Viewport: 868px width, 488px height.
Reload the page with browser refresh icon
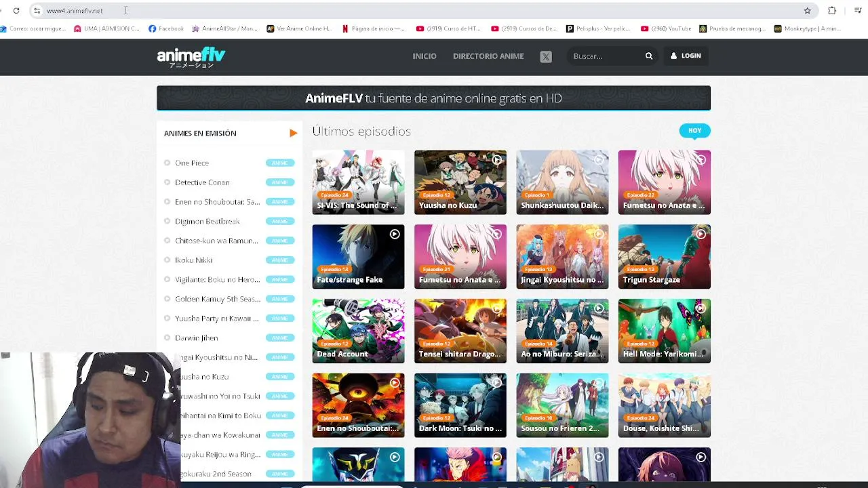coord(16,11)
